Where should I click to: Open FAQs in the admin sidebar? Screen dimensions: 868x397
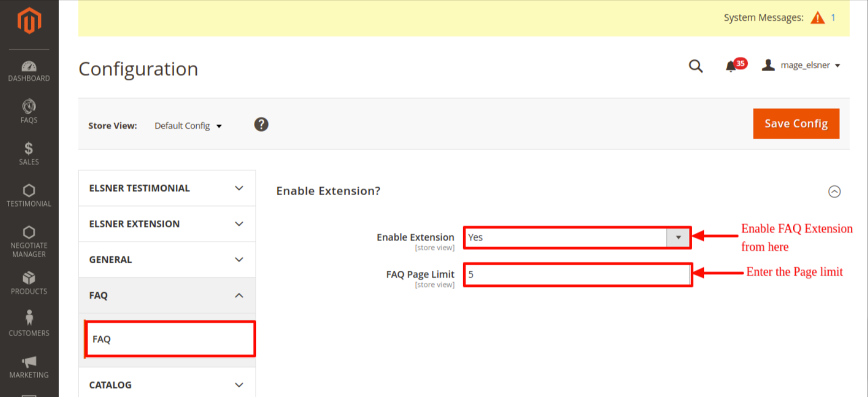[x=29, y=112]
